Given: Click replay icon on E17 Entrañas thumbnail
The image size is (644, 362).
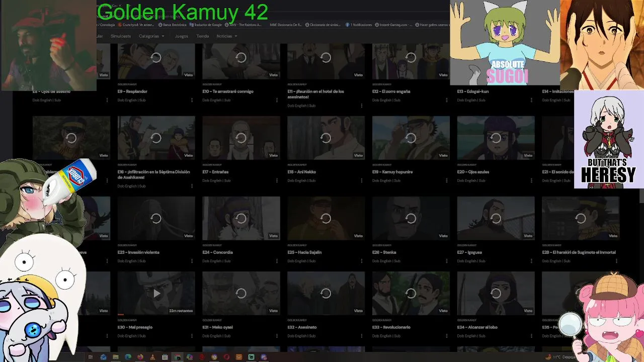Looking at the screenshot, I should tap(241, 138).
